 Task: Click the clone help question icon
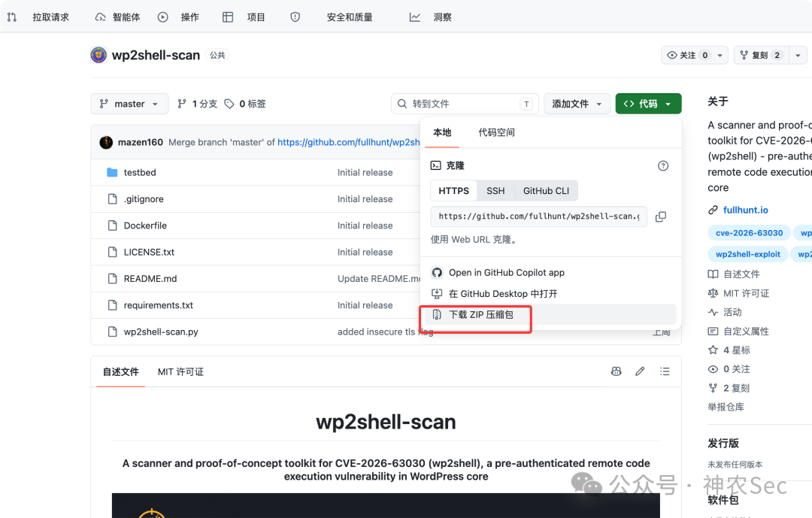(x=663, y=165)
